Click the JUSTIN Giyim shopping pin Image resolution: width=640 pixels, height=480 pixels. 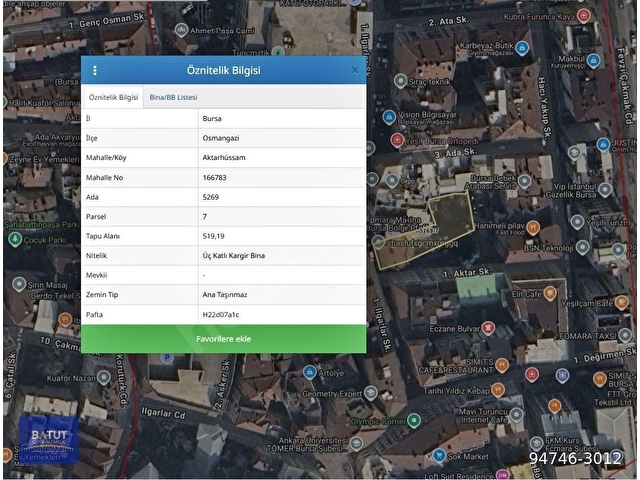pos(603,144)
